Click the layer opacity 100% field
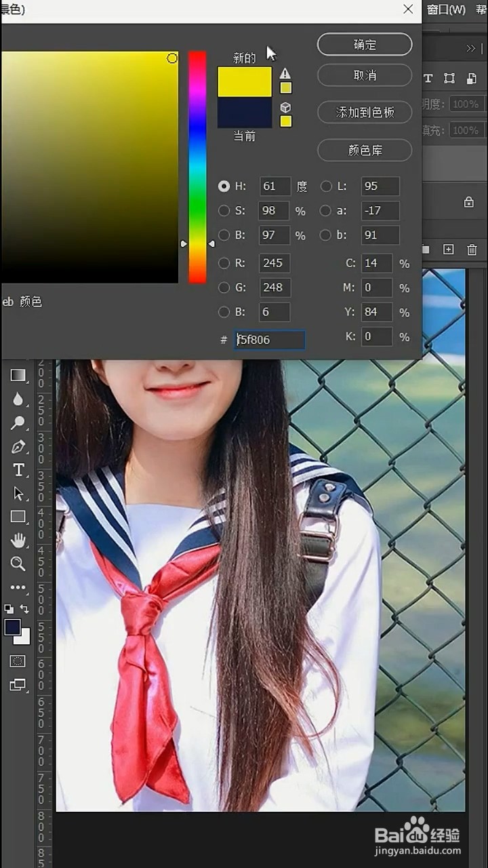 click(466, 104)
